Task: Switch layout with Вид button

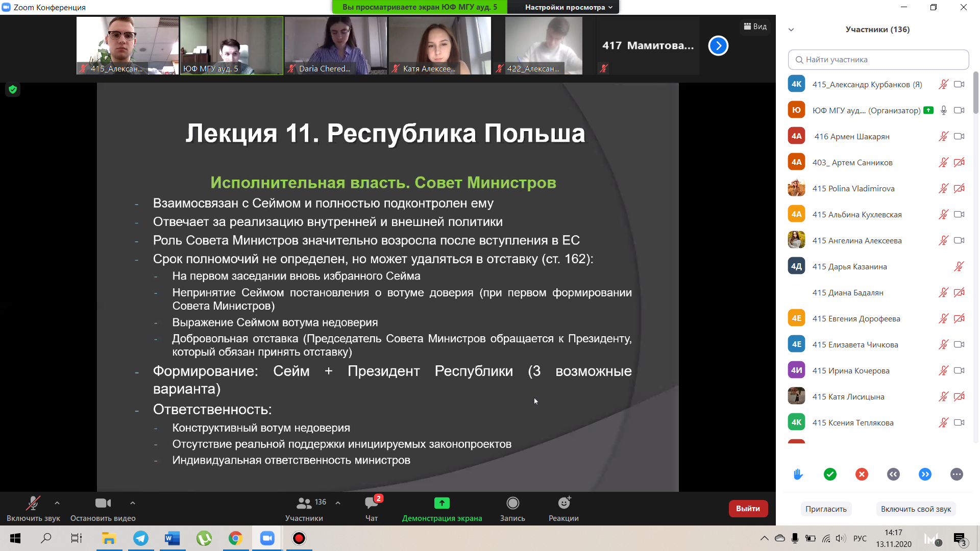Action: 755,27
